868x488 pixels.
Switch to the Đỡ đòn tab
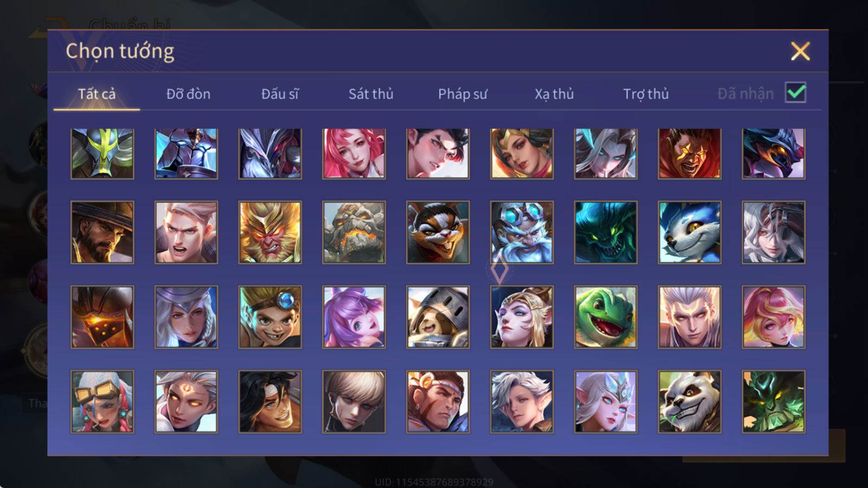[188, 94]
